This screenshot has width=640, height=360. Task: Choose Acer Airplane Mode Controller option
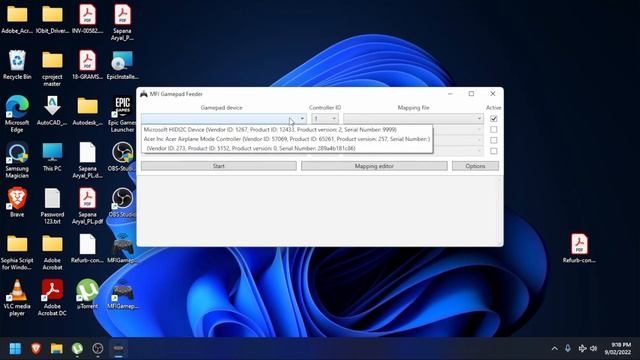(x=287, y=139)
